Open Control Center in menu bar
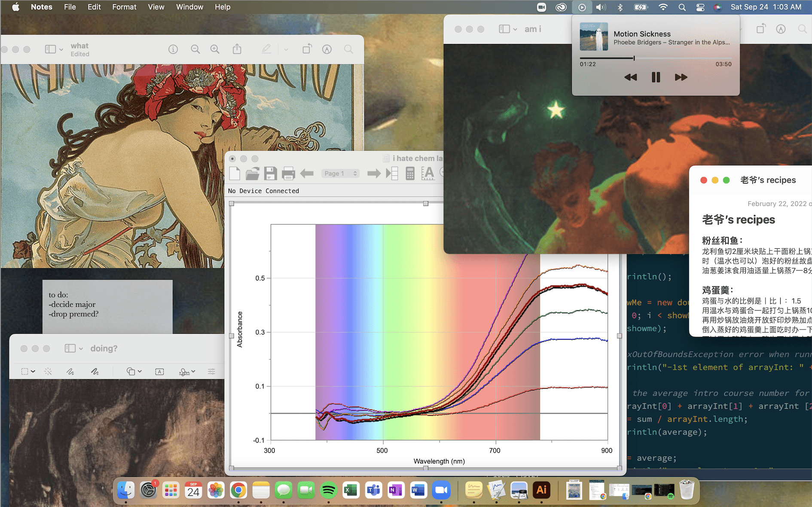Screen dimensions: 812x507 click(x=700, y=7)
